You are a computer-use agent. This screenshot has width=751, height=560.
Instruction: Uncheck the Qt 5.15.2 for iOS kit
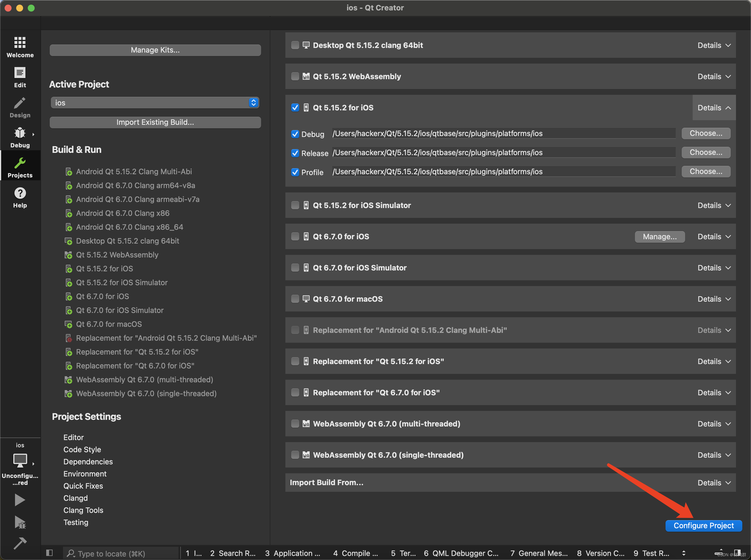[295, 107]
